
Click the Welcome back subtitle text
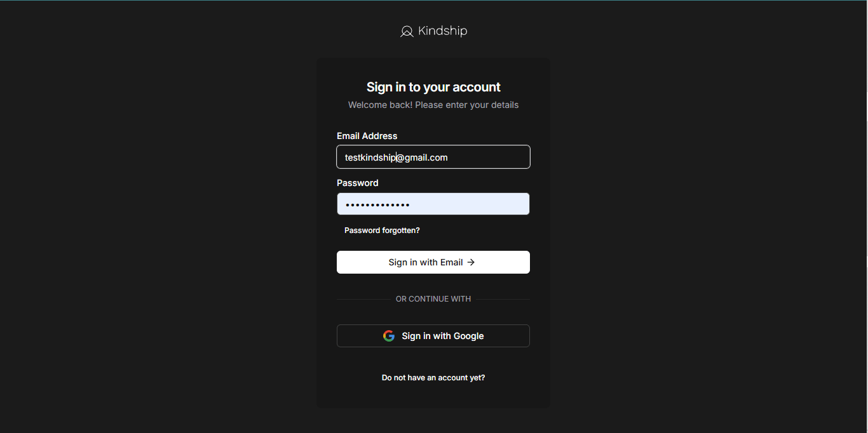coord(433,105)
